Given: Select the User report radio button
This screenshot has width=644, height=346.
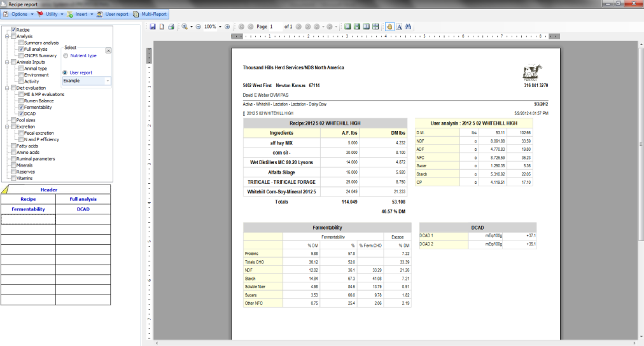Looking at the screenshot, I should point(65,73).
